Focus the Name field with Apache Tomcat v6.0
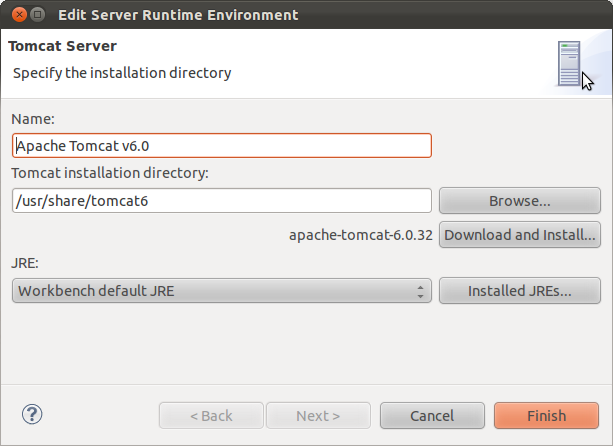The width and height of the screenshot is (613, 446). [222, 146]
